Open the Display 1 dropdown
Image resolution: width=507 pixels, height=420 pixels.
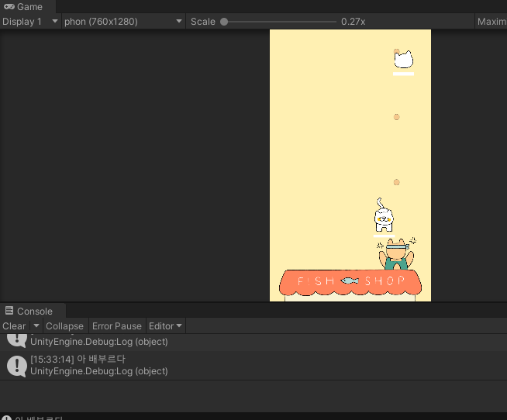[29, 22]
